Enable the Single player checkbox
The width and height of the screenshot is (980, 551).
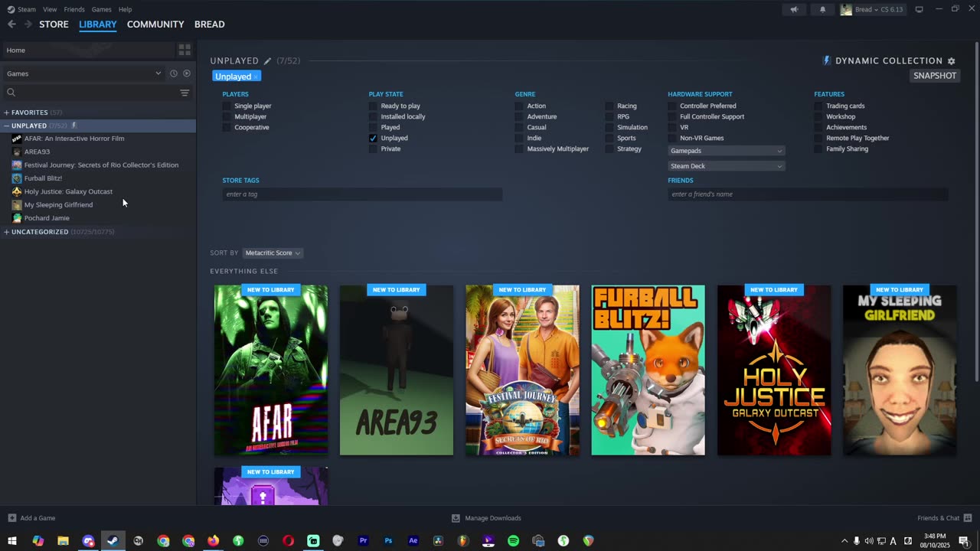[227, 106]
